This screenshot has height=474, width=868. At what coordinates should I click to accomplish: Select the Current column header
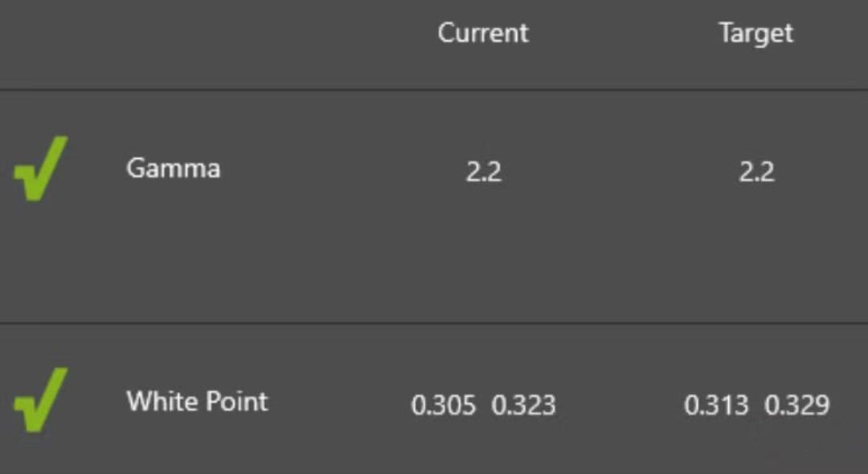click(483, 33)
